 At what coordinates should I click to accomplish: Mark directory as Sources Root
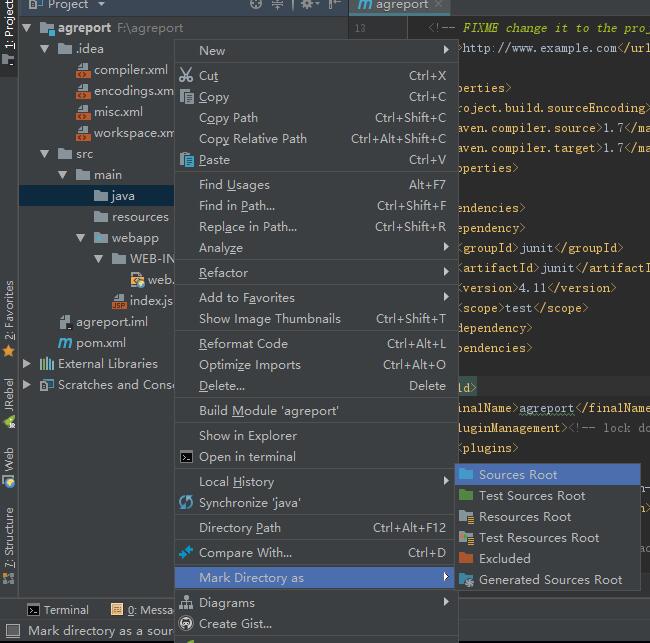pyautogui.click(x=517, y=474)
